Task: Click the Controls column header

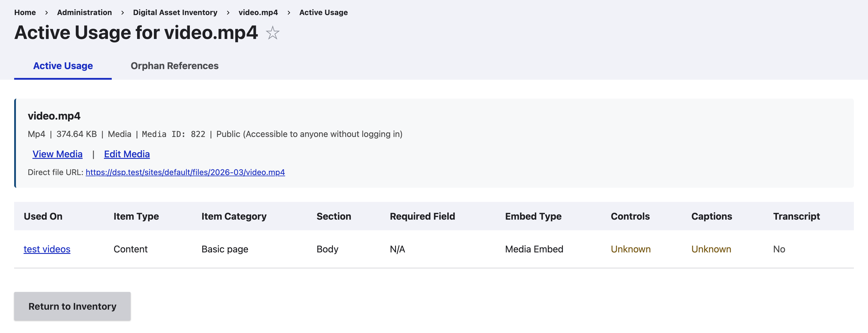Action: coord(630,216)
